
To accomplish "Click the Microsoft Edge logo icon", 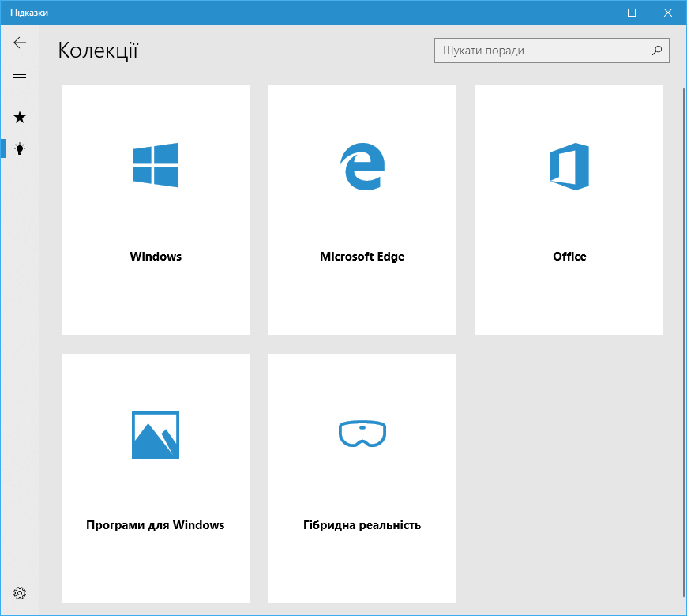I will click(x=362, y=166).
